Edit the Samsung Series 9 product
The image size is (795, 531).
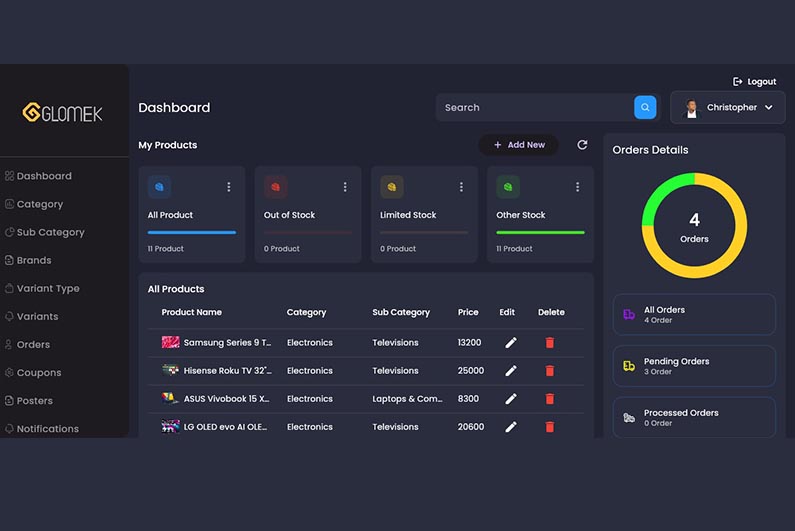click(x=511, y=343)
